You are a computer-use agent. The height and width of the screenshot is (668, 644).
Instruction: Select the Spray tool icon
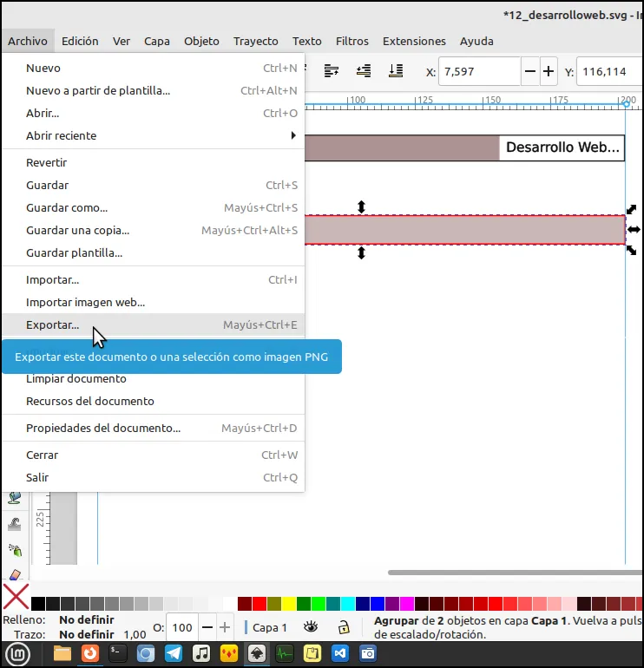tap(15, 550)
